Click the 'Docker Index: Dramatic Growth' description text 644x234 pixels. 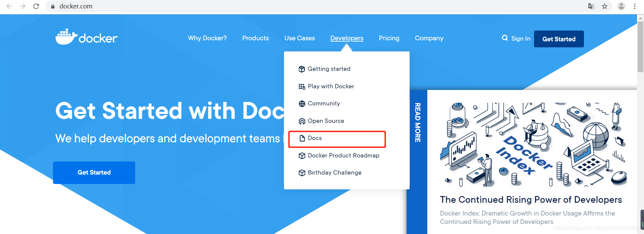click(527, 218)
